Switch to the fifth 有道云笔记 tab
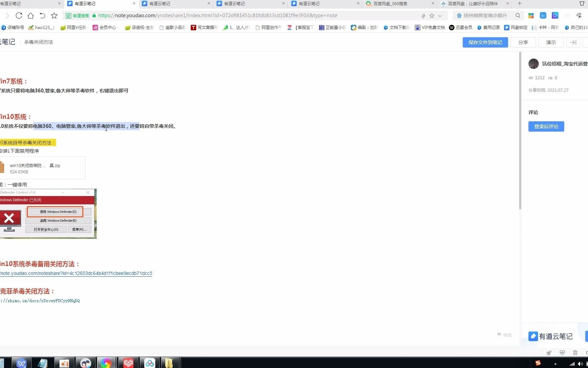 coord(325,4)
